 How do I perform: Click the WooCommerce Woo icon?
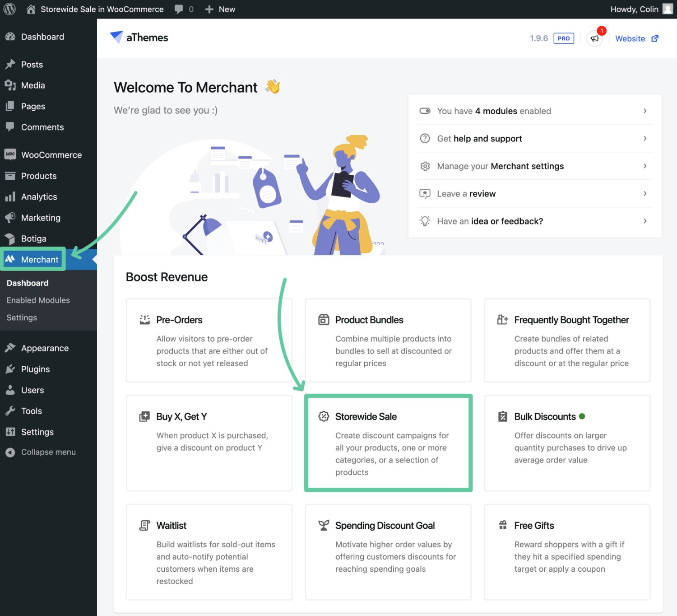pyautogui.click(x=10, y=154)
